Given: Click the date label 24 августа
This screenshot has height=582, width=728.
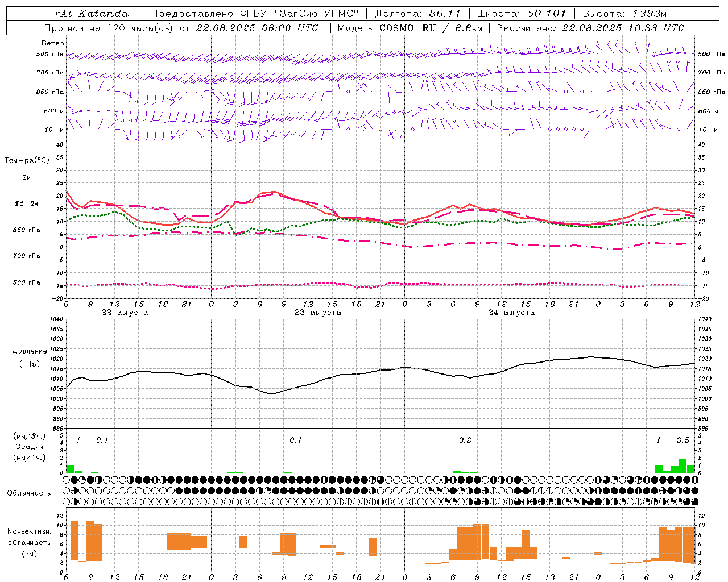Looking at the screenshot, I should pos(511,313).
